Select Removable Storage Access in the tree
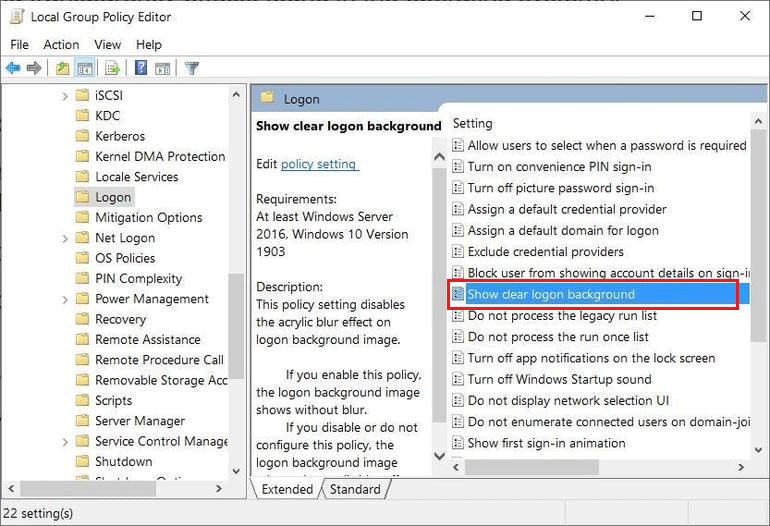The width and height of the screenshot is (770, 526). coord(161,380)
